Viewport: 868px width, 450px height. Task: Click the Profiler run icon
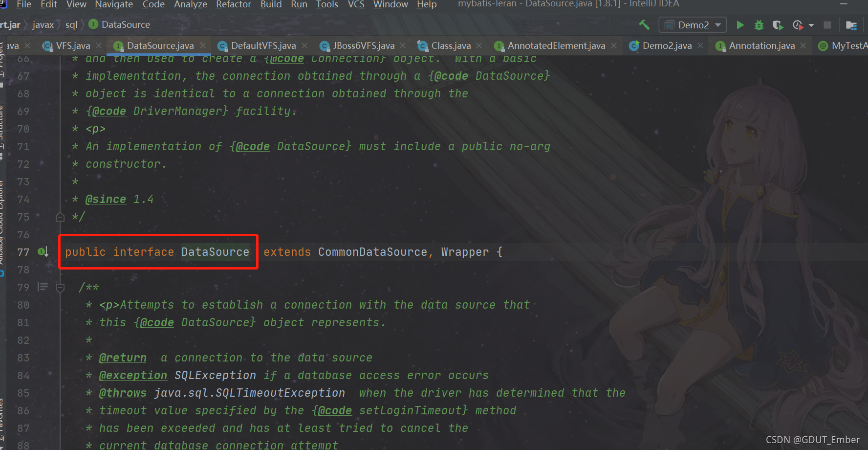(798, 25)
